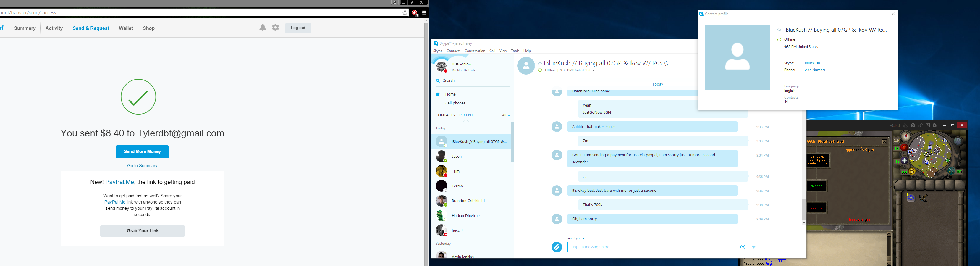Open PayPal Shop tab

(149, 28)
